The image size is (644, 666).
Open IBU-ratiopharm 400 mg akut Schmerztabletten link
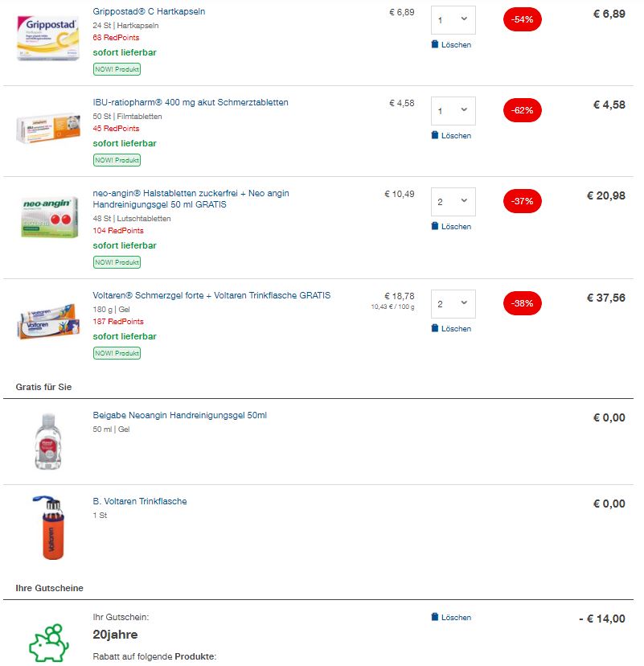[x=191, y=102]
